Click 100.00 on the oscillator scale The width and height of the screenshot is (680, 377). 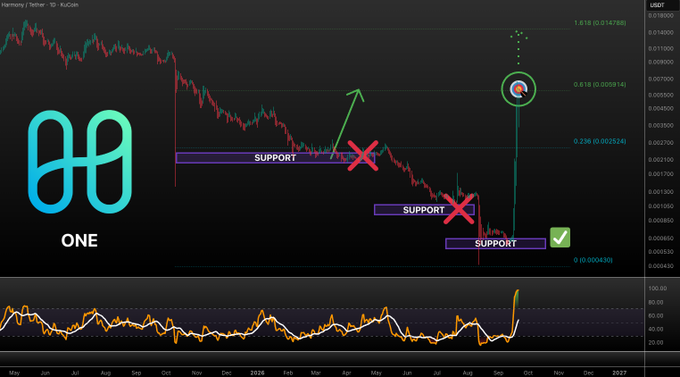(657, 288)
